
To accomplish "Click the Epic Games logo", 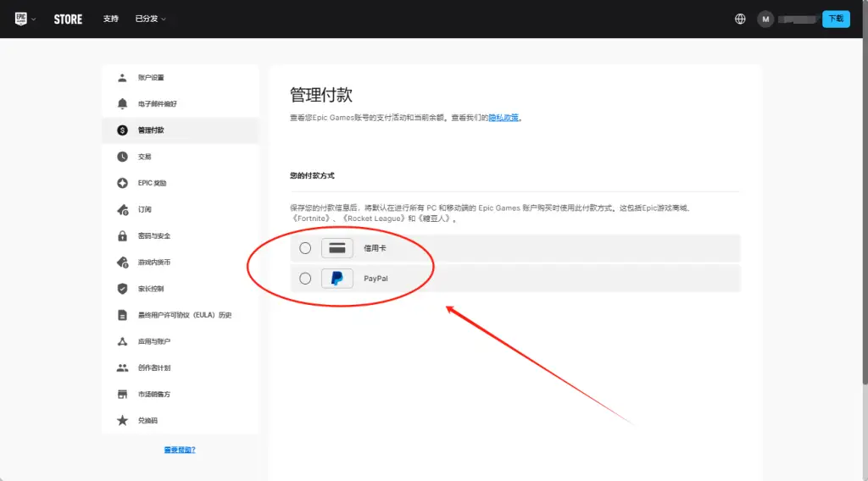I will (x=21, y=19).
